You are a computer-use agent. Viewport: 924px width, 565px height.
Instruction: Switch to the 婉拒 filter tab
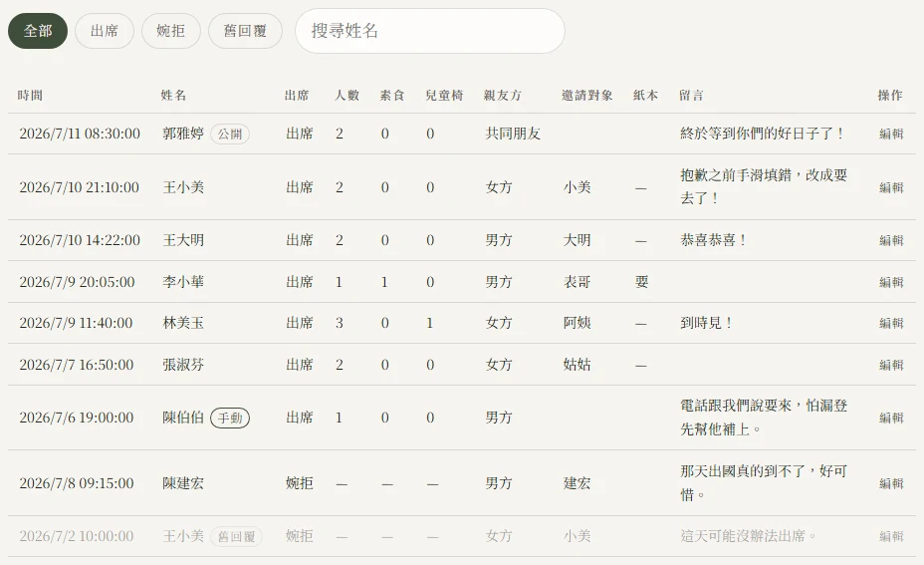tap(171, 31)
